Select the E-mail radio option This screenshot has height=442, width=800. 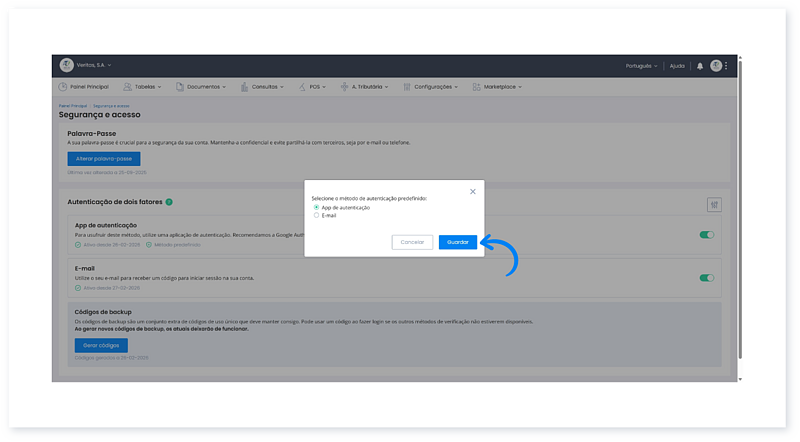[x=317, y=215]
